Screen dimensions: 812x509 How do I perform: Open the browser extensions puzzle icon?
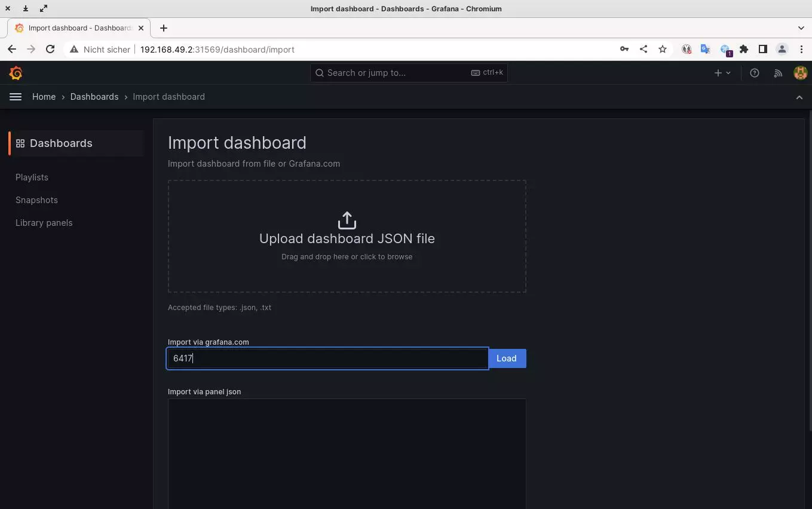click(744, 50)
